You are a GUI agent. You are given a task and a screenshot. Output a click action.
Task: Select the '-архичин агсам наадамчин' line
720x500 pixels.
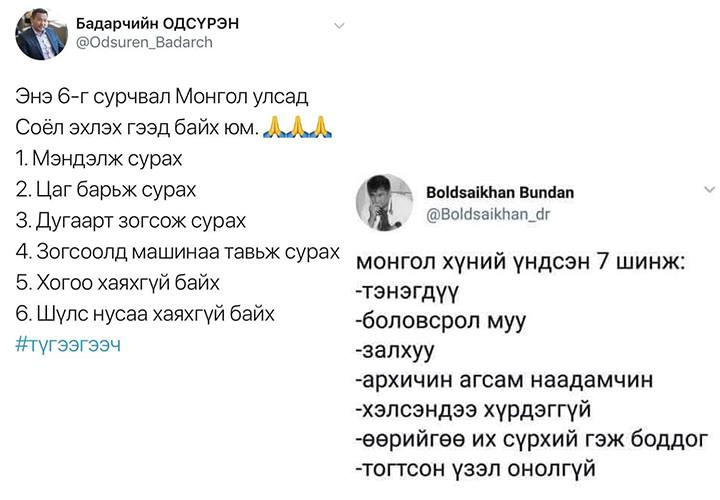click(x=505, y=380)
